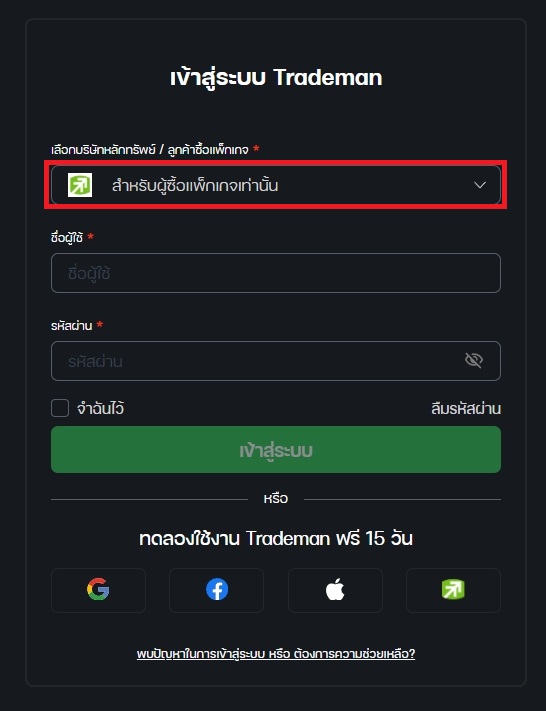Sign in with the Apple icon

335,590
